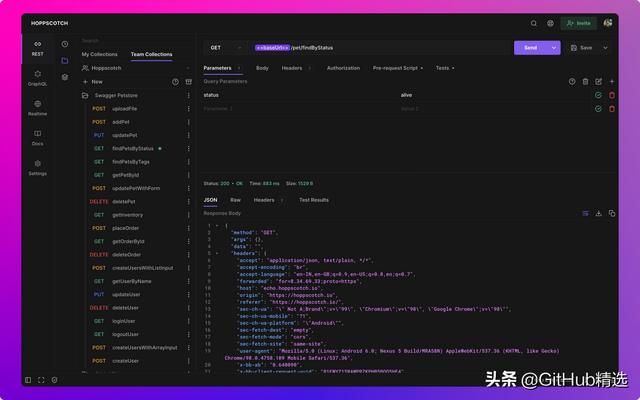Switch to GraphQL in sidebar
Screen dimensions: 640x400
pyautogui.click(x=38, y=78)
